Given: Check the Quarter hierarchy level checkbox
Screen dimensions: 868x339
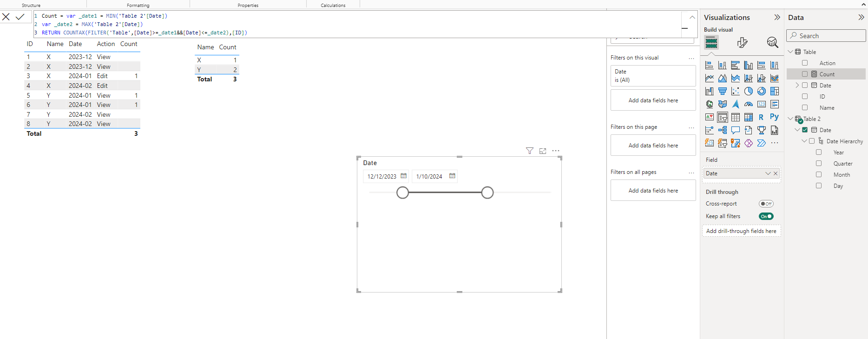Looking at the screenshot, I should coord(819,163).
